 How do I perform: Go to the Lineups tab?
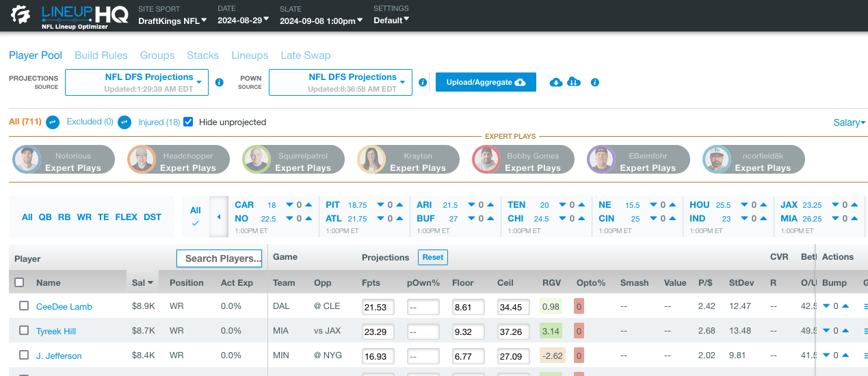click(250, 55)
